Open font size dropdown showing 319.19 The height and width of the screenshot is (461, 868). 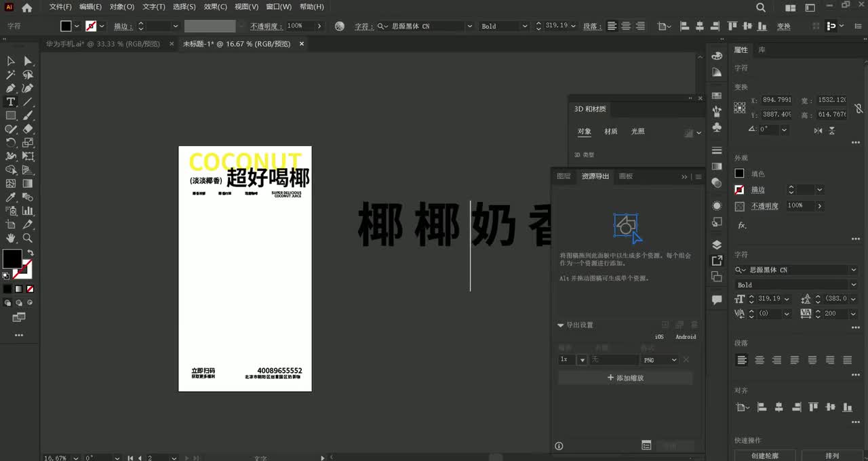tap(787, 299)
